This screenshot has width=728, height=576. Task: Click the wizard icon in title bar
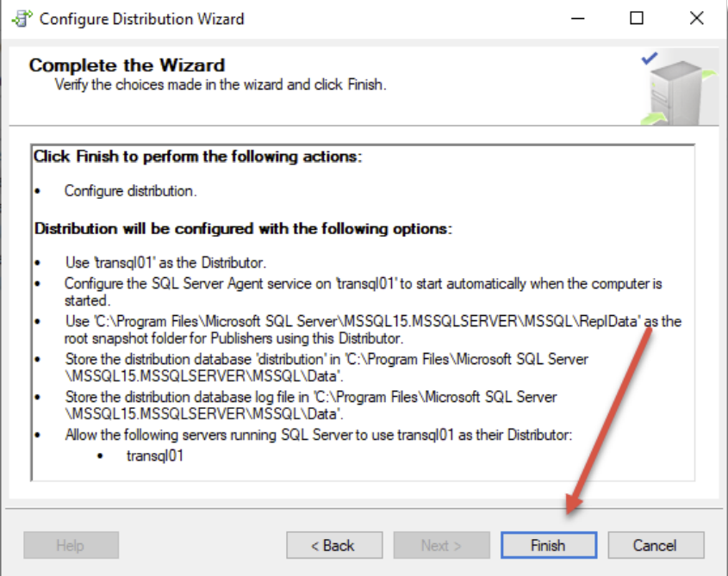click(x=22, y=19)
